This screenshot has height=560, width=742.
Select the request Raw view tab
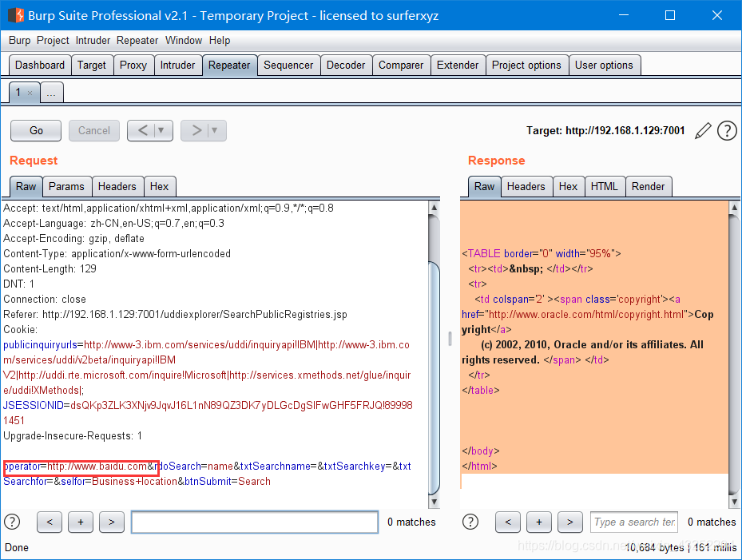tap(26, 186)
